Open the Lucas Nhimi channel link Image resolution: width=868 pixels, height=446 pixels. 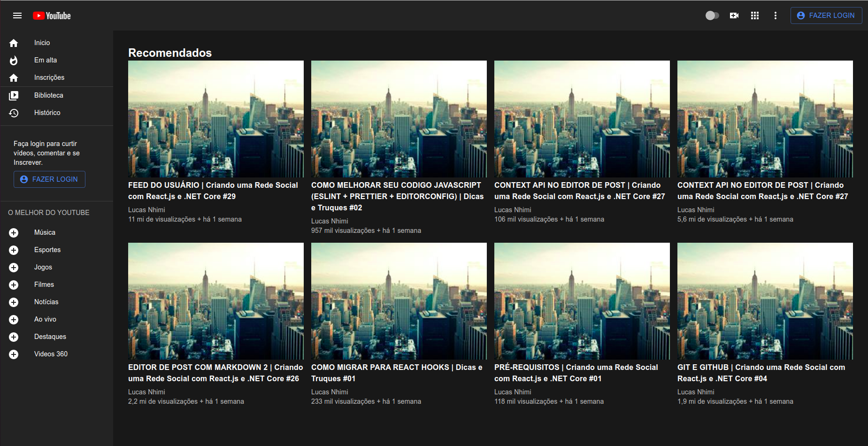pos(146,210)
